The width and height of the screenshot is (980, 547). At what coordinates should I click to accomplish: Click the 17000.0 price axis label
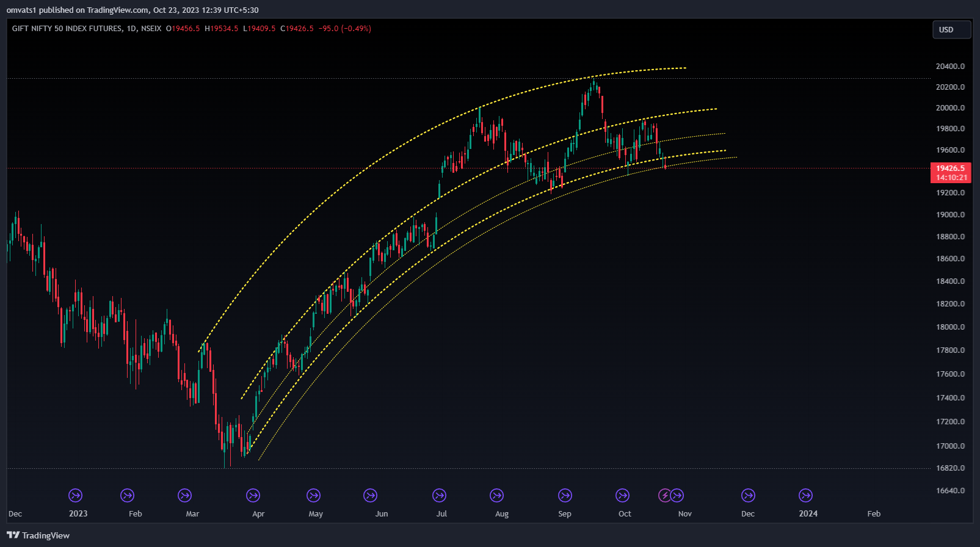(x=950, y=446)
